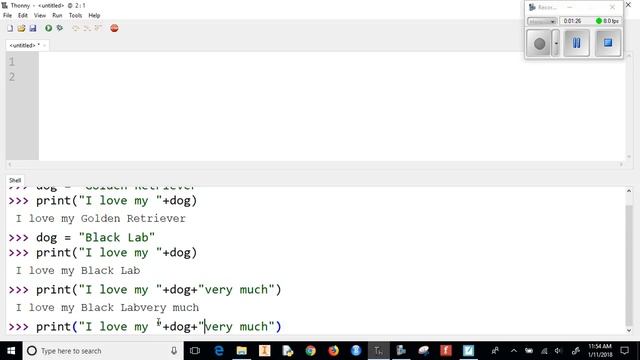Open the Help menu
The image size is (640, 360).
(x=94, y=16)
